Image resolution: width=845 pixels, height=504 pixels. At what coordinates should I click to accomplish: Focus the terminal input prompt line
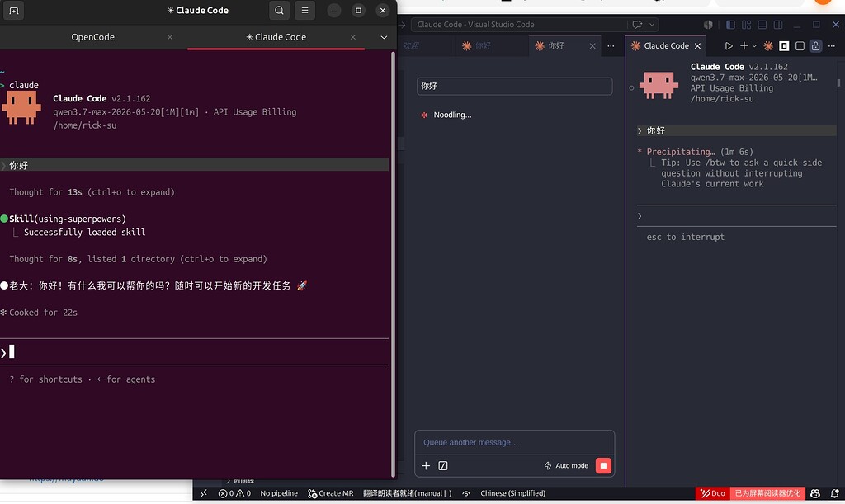[195, 352]
